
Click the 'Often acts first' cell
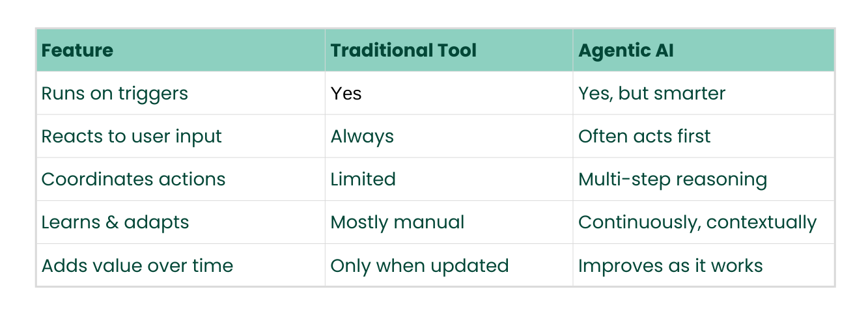click(703, 136)
